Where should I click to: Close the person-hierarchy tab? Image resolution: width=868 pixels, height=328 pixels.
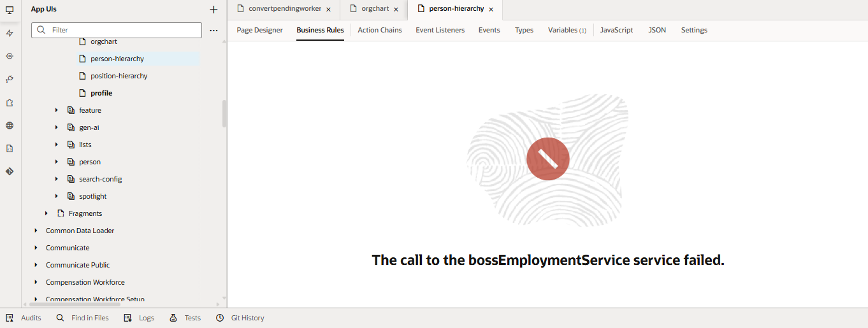coord(491,10)
